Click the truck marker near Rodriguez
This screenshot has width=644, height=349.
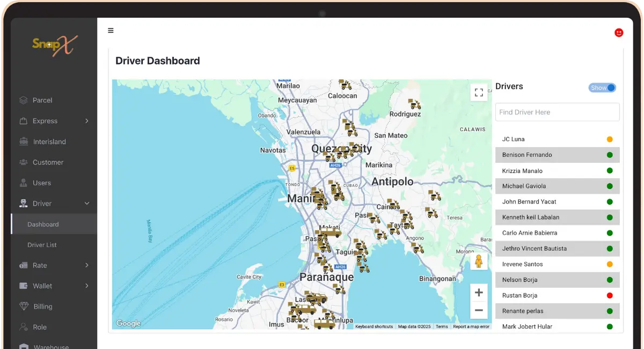tap(414, 104)
